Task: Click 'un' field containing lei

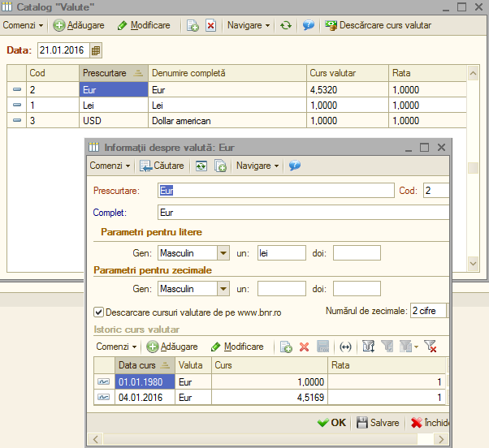Action: coord(282,253)
